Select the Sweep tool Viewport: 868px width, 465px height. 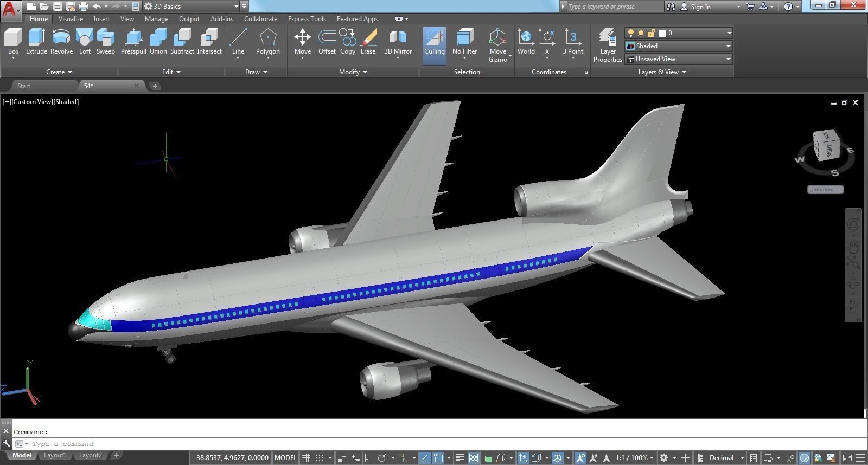click(x=105, y=42)
